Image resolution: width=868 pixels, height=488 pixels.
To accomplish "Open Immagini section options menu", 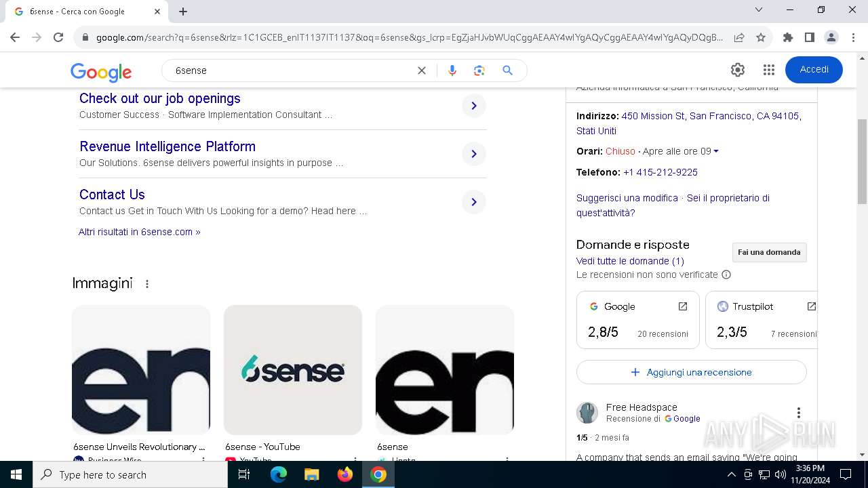I will click(x=147, y=284).
